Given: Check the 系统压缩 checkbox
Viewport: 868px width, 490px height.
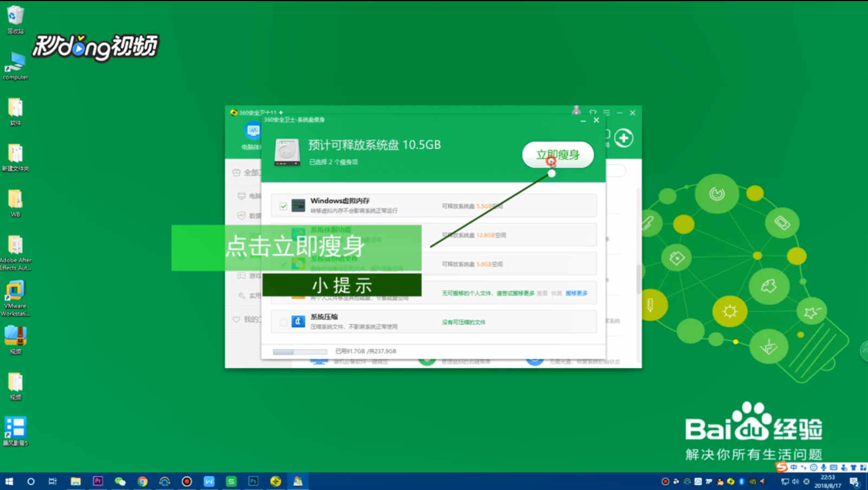Looking at the screenshot, I should point(283,322).
